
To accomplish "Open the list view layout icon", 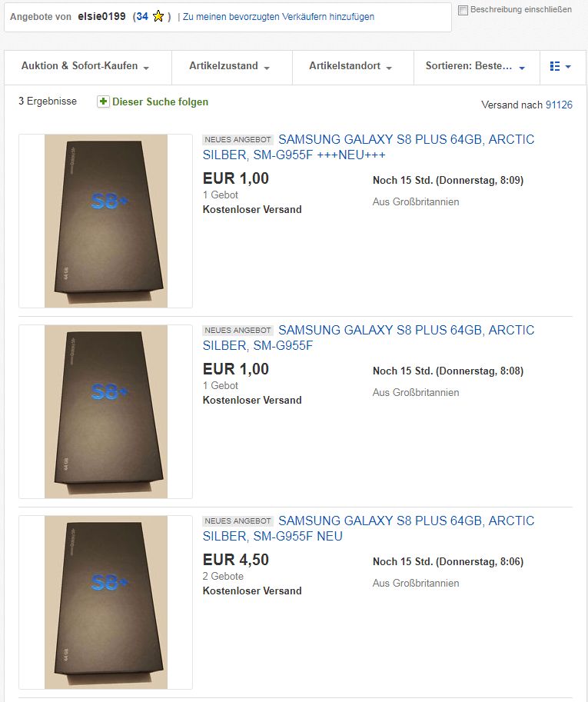I will coord(560,67).
